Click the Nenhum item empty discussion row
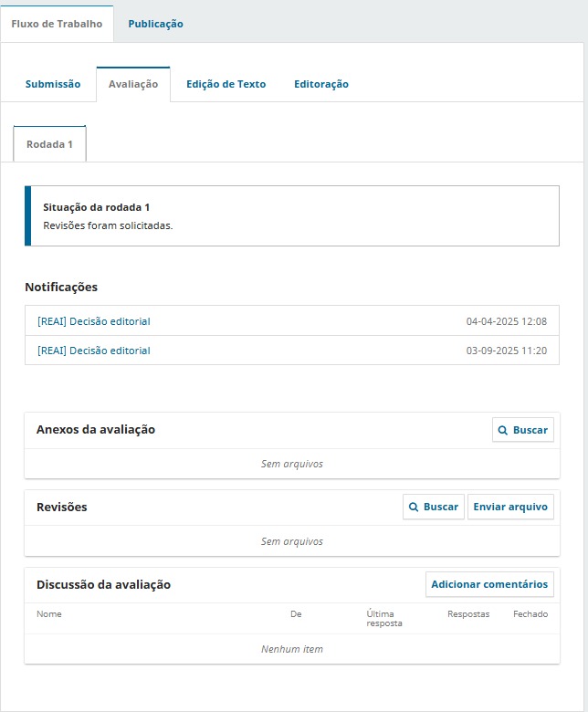 tap(292, 649)
